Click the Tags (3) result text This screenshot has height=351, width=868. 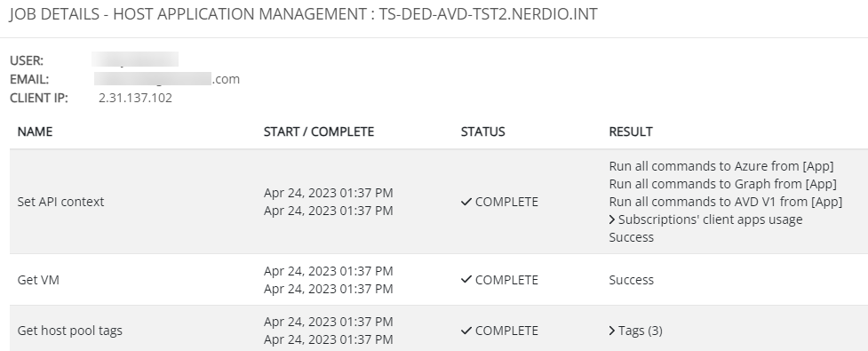(641, 331)
